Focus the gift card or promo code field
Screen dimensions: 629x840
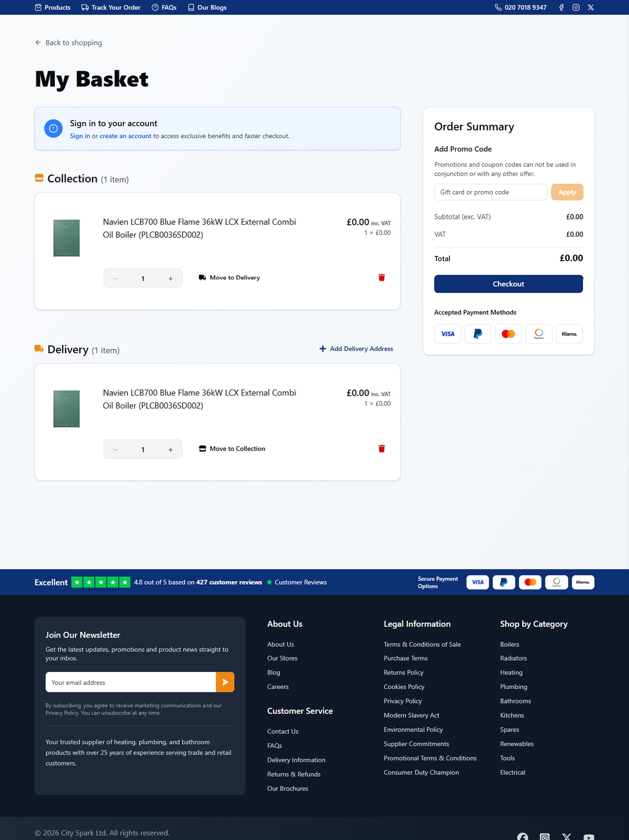pyautogui.click(x=490, y=192)
